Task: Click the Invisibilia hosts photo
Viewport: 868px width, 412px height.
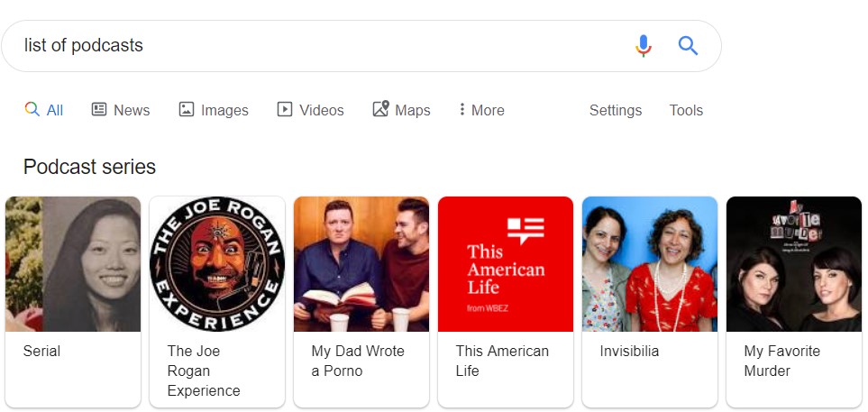Action: [x=650, y=264]
